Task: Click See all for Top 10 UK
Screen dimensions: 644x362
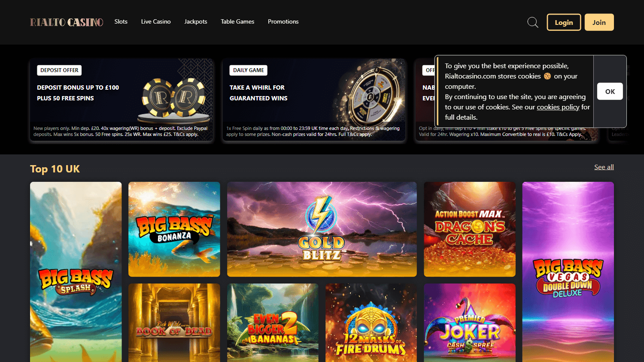Action: coord(604,167)
